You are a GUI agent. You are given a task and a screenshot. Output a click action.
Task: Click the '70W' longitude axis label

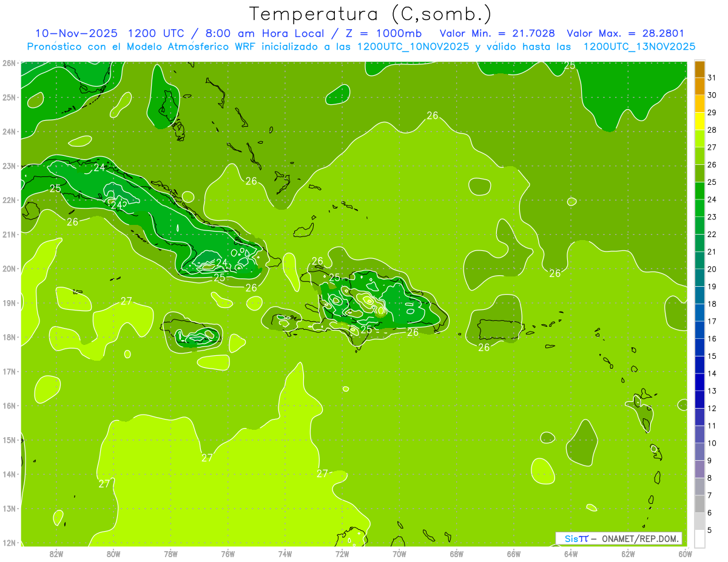[x=399, y=554]
